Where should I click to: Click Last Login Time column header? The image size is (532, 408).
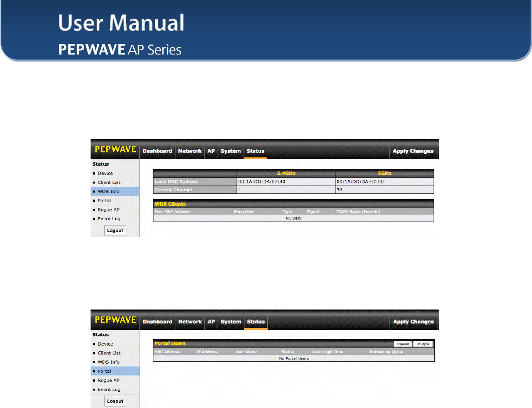tap(328, 352)
